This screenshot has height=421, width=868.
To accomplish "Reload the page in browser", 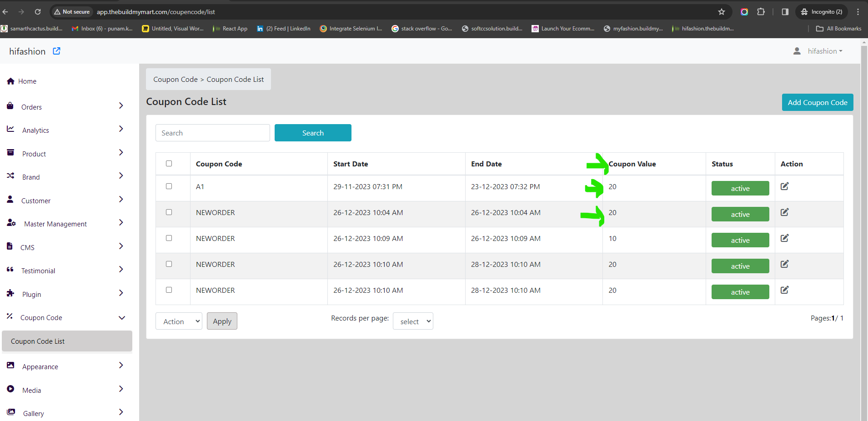I will [38, 12].
